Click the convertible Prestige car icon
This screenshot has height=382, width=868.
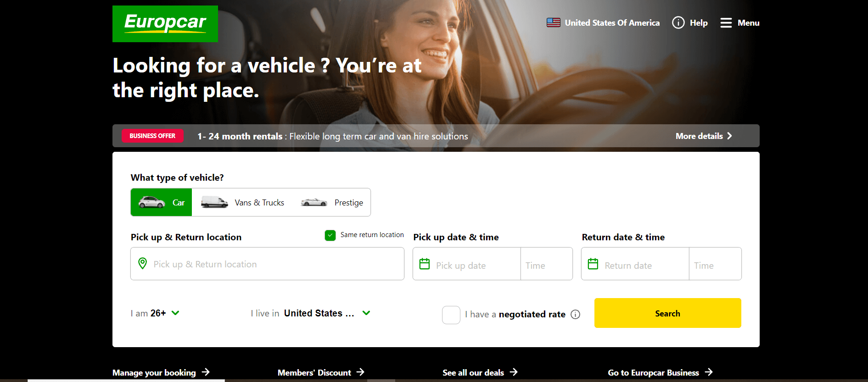pyautogui.click(x=314, y=202)
